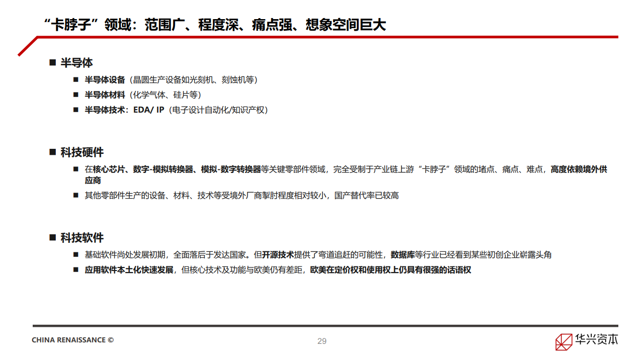Click the bullet marker beside 半导体设备
644x362 pixels.
tap(76, 79)
